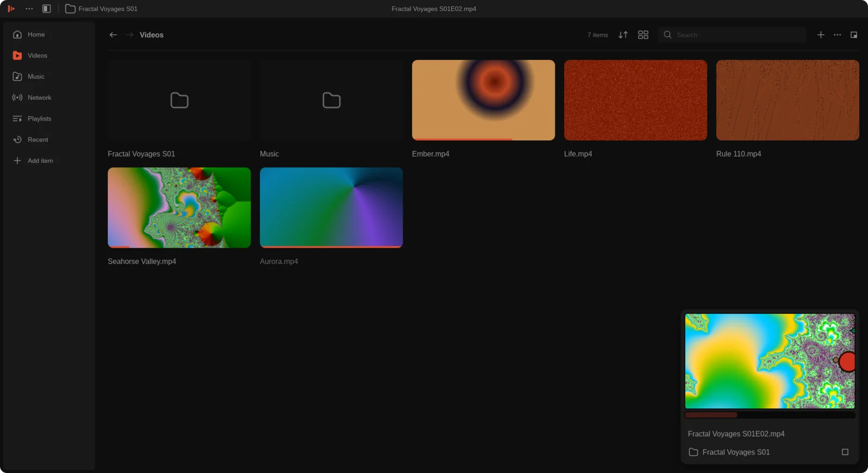Viewport: 868px width, 473px height.
Task: Switch layout using the grid view icon
Action: (643, 35)
